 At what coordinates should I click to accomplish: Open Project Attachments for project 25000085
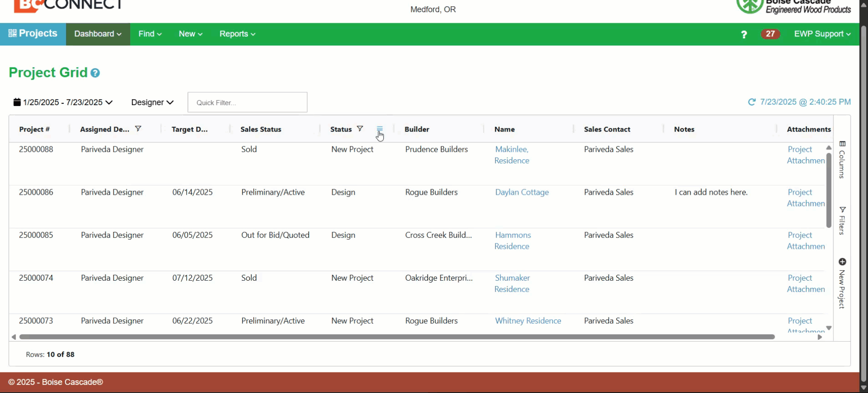pyautogui.click(x=806, y=241)
